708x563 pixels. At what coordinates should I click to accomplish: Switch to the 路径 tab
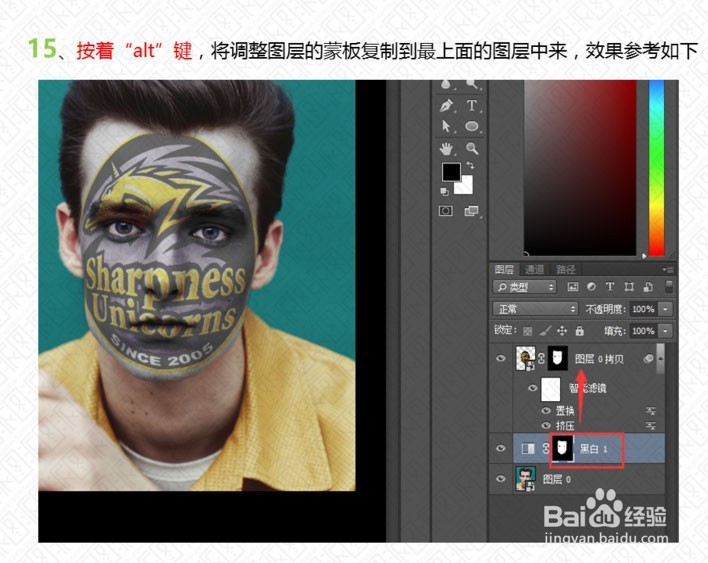point(565,270)
